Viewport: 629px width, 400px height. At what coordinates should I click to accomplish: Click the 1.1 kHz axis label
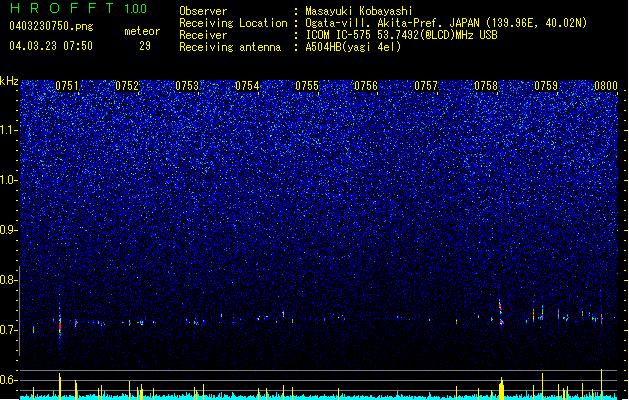pyautogui.click(x=9, y=131)
